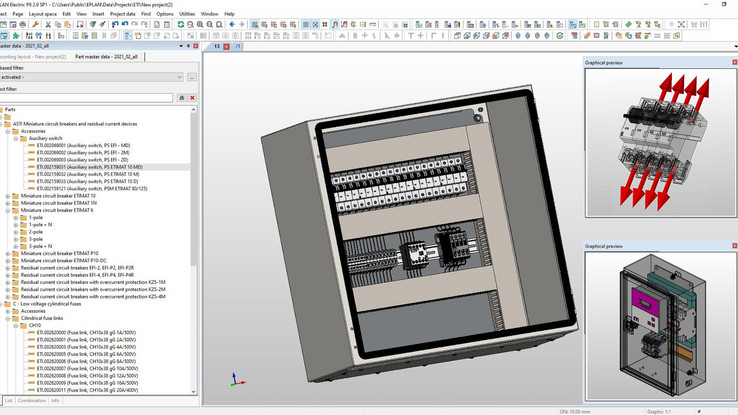Select the document tab labeled /1
738x415 pixels.
(238, 46)
